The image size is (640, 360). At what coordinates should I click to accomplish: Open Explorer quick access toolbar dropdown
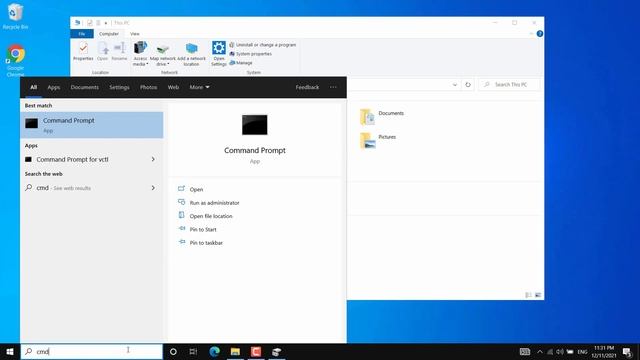tap(106, 23)
